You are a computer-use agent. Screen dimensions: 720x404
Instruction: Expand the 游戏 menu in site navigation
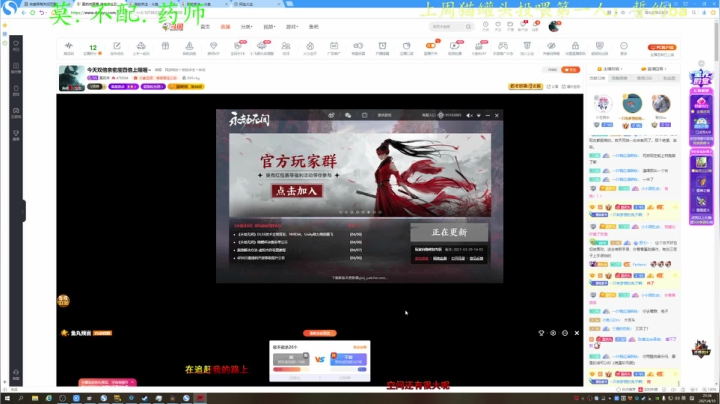point(292,27)
